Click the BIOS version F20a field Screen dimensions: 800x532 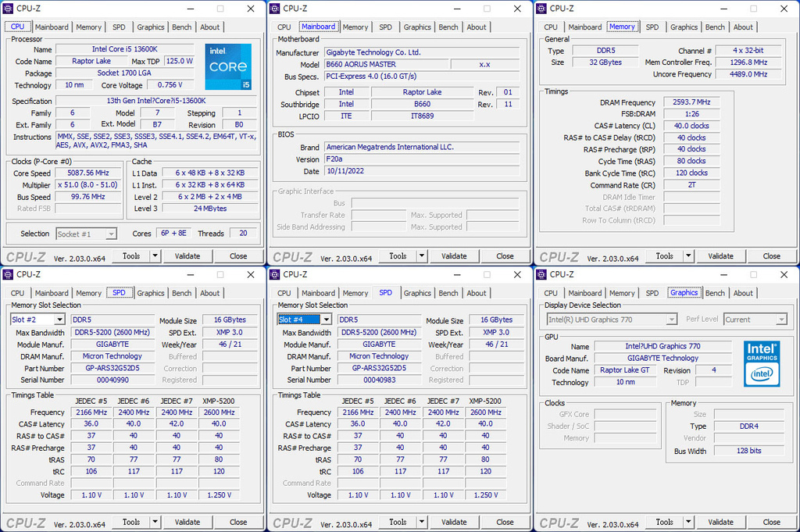tap(422, 159)
